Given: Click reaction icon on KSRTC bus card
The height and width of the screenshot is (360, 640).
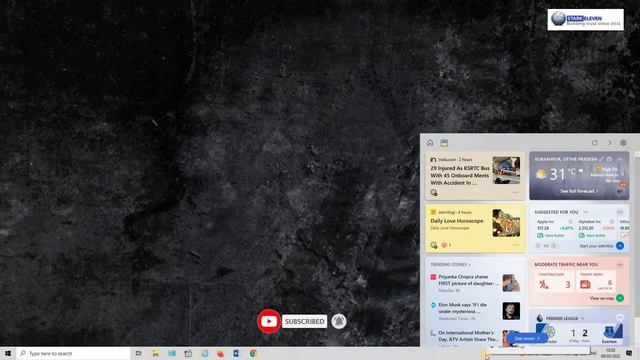Looking at the screenshot, I should point(433,193).
